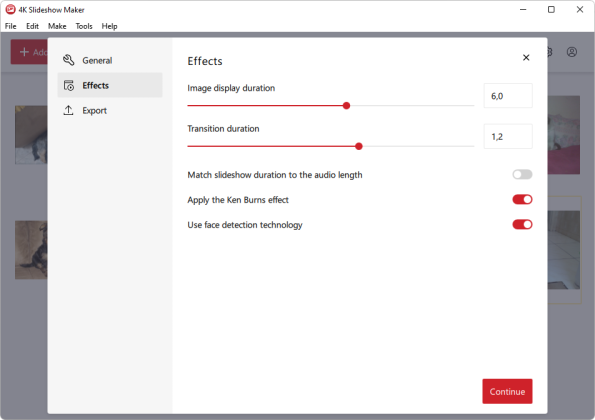The width and height of the screenshot is (595, 420).
Task: Select the top-left photo thumbnail in main window
Action: click(x=31, y=135)
